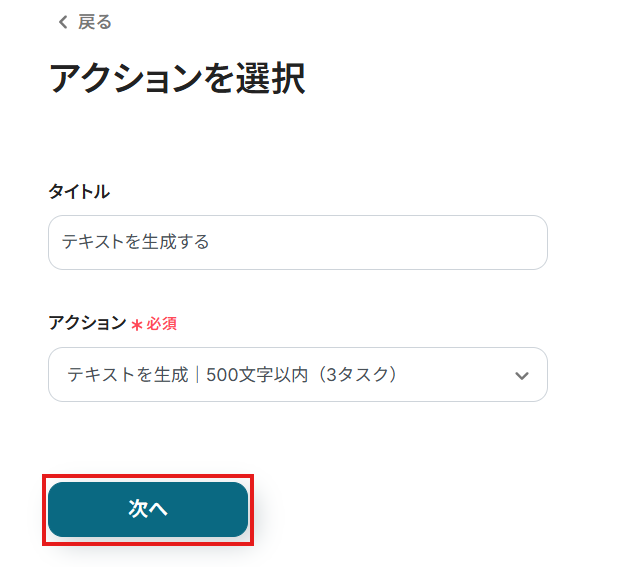Image resolution: width=636 pixels, height=567 pixels.
Task: Show action options via the down chevron
Action: tap(522, 376)
